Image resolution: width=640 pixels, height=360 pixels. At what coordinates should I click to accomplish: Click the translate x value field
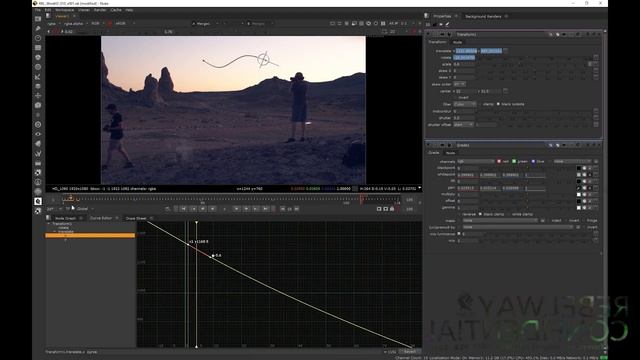click(x=466, y=51)
